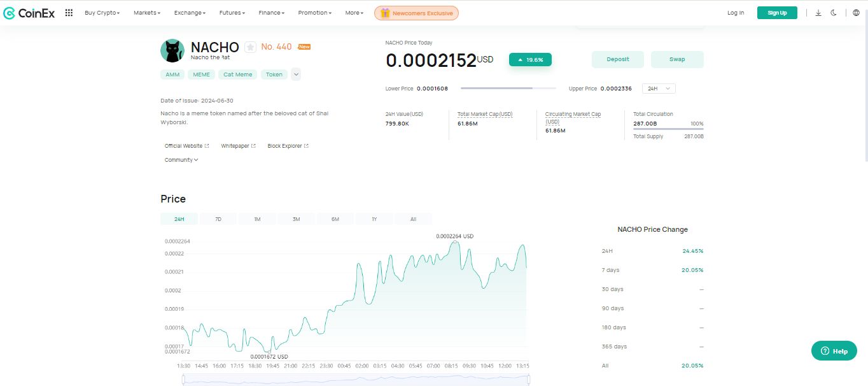Open the Finance dropdown menu
The height and width of the screenshot is (386, 868).
click(272, 13)
